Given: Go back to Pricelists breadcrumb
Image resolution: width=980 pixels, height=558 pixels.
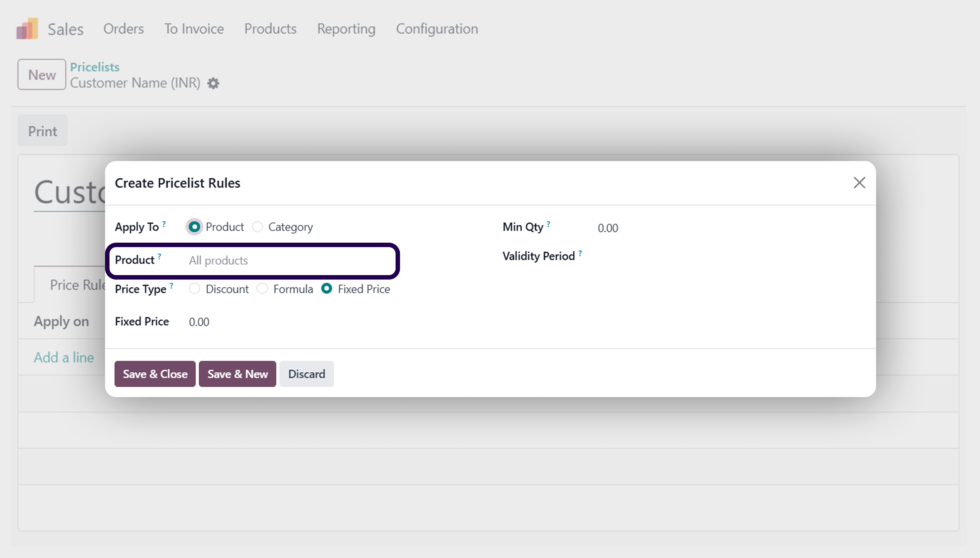Looking at the screenshot, I should pos(95,67).
